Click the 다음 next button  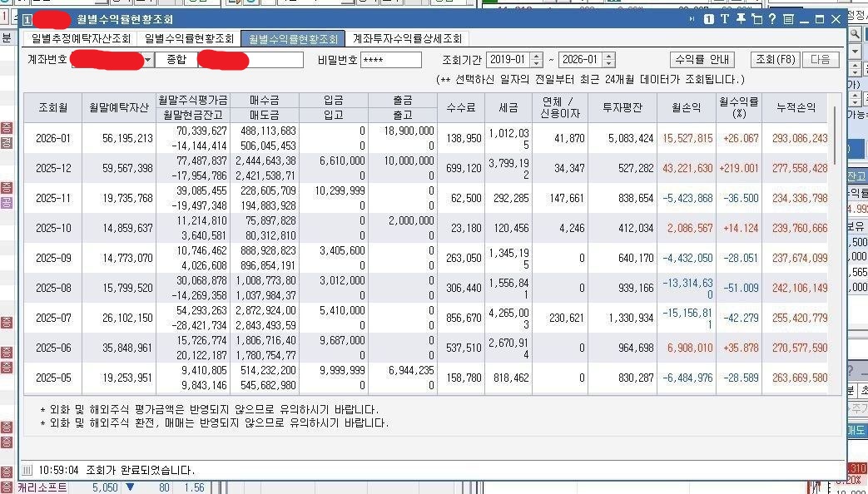click(821, 59)
